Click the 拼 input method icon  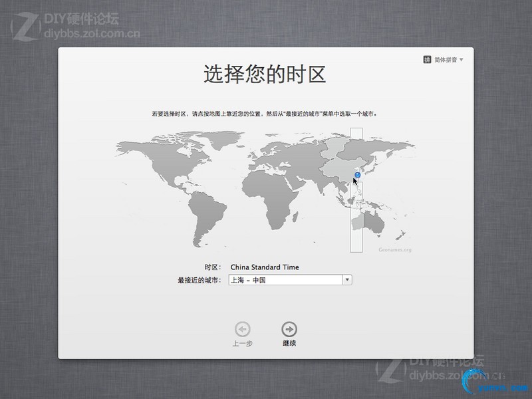427,60
